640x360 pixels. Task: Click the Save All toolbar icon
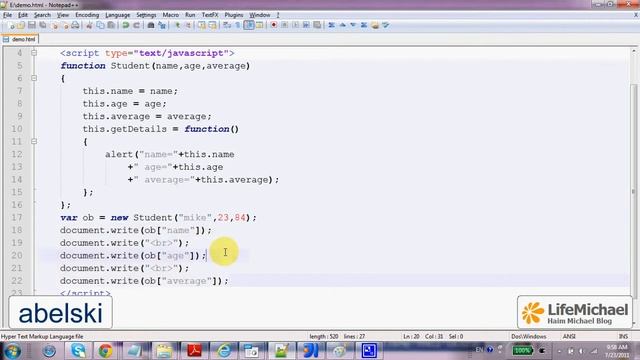(x=42, y=25)
